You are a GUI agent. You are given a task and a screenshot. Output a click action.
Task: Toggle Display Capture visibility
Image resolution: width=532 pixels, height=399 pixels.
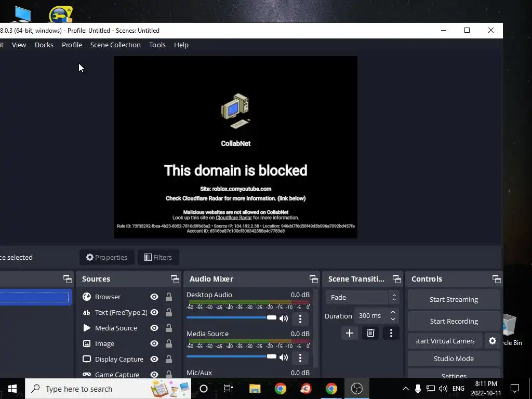[154, 360]
